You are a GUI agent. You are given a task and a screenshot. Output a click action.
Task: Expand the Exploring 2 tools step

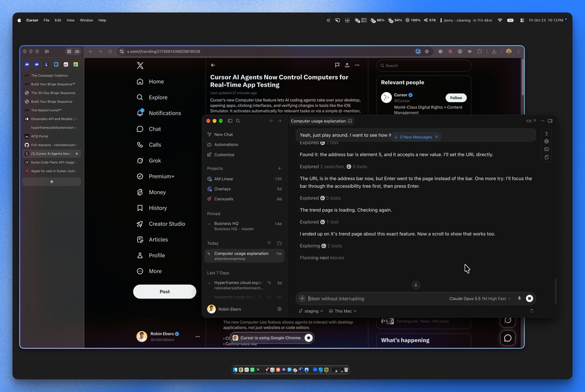coord(321,246)
